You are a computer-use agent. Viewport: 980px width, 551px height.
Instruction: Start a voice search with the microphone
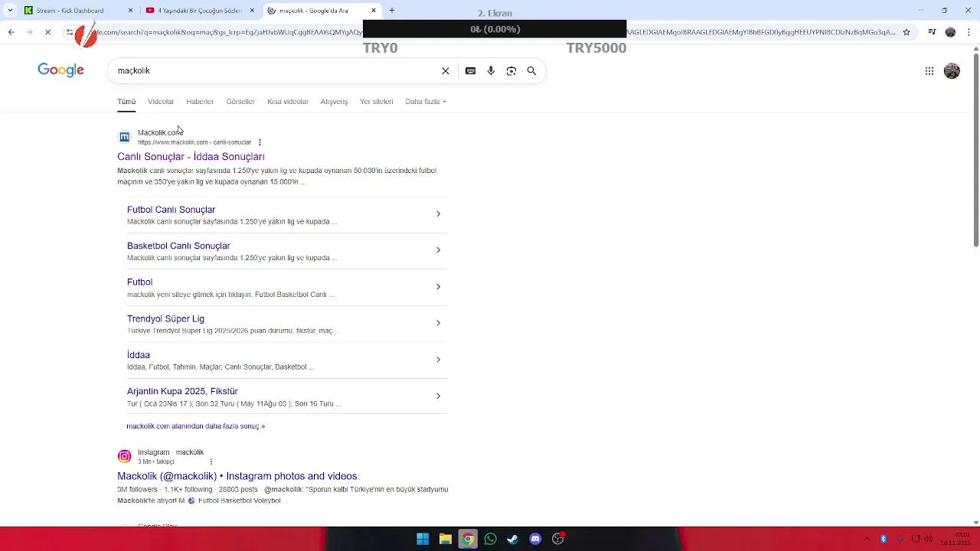pyautogui.click(x=491, y=70)
